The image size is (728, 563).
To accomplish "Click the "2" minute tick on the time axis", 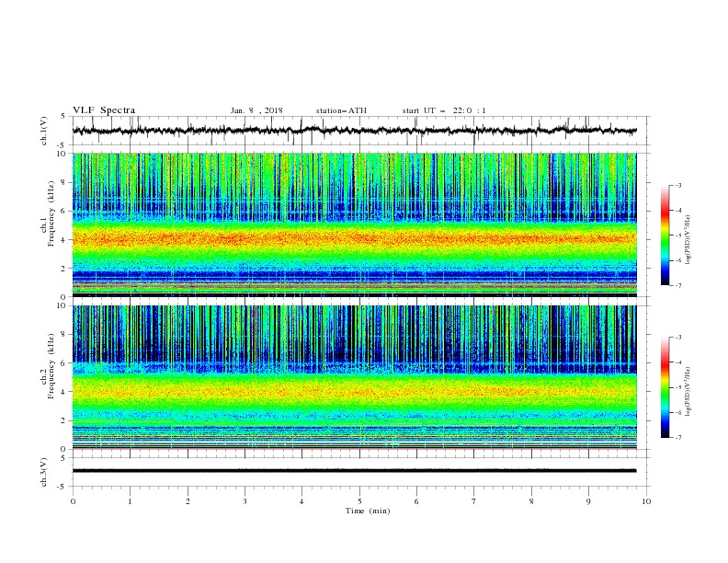I will [x=188, y=501].
